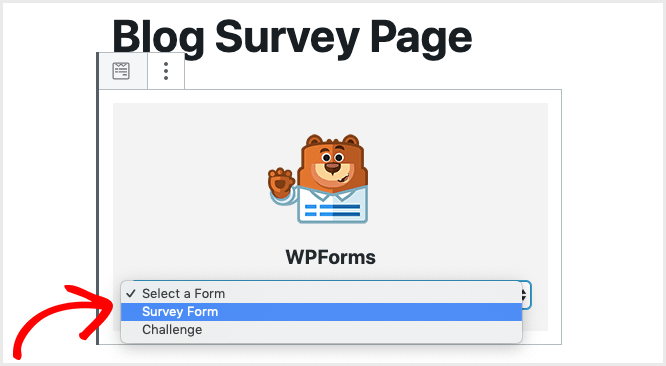Click the bear mascot's waving paw
666x366 pixels.
point(281,182)
